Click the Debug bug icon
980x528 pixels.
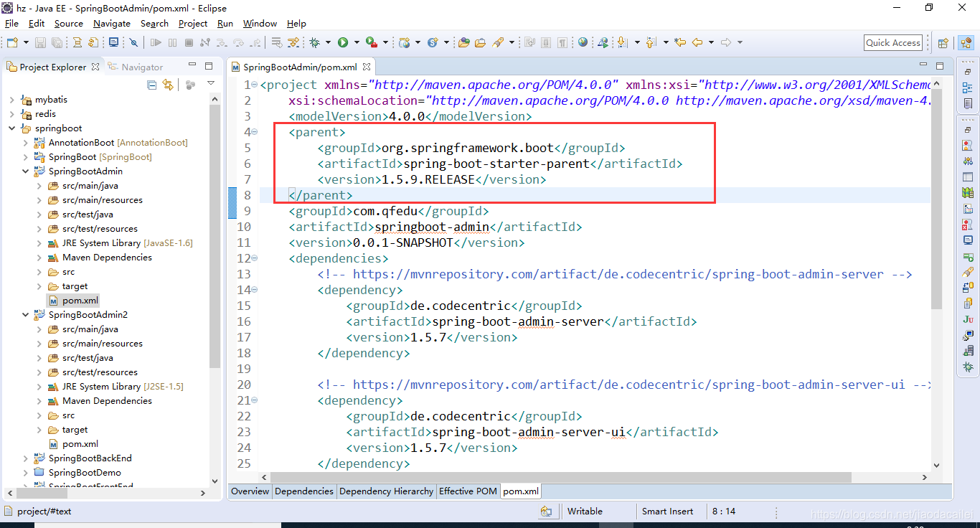[x=314, y=42]
